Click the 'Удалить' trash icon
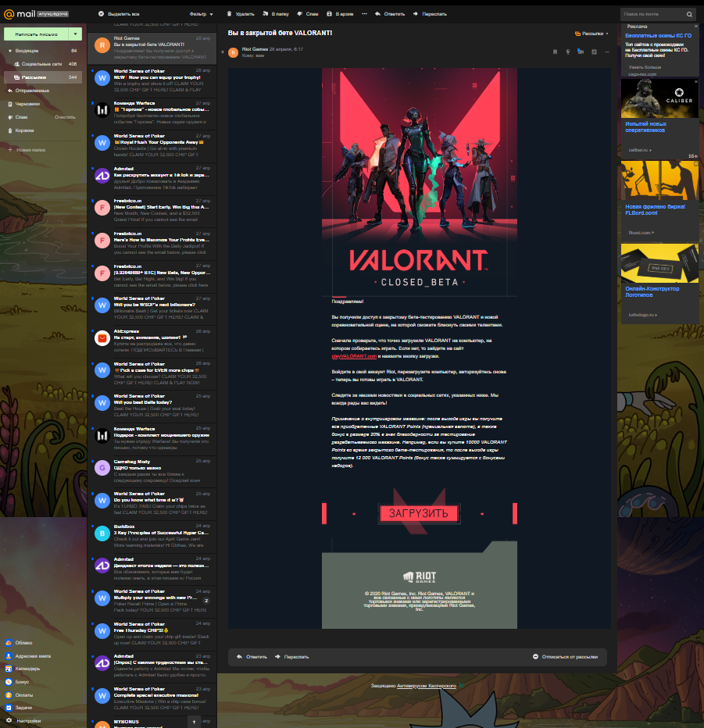The width and height of the screenshot is (704, 728). point(229,14)
